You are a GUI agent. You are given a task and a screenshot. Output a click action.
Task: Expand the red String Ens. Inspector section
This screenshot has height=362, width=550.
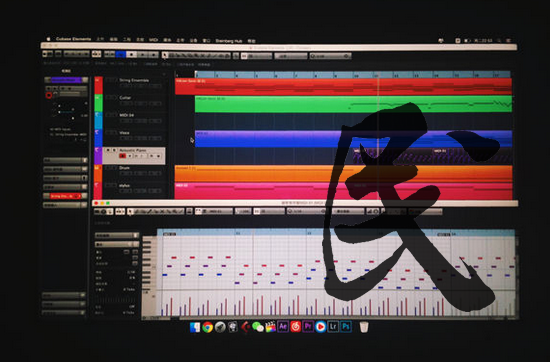tap(65, 196)
